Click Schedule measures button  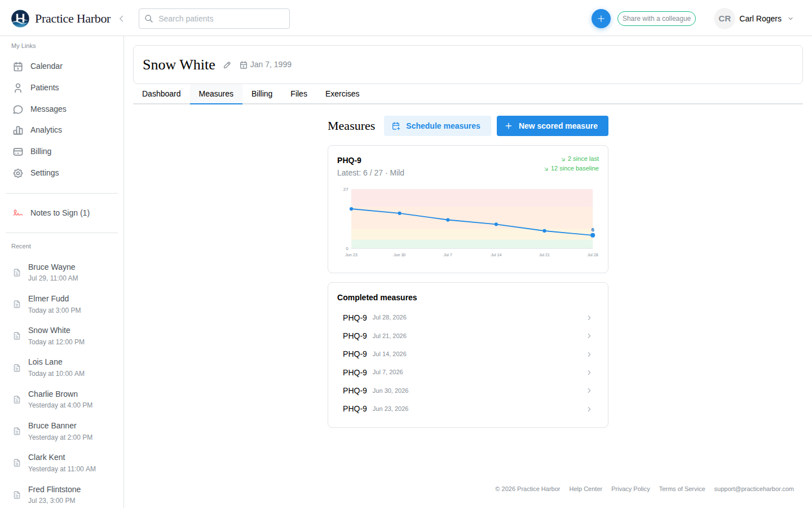click(437, 126)
